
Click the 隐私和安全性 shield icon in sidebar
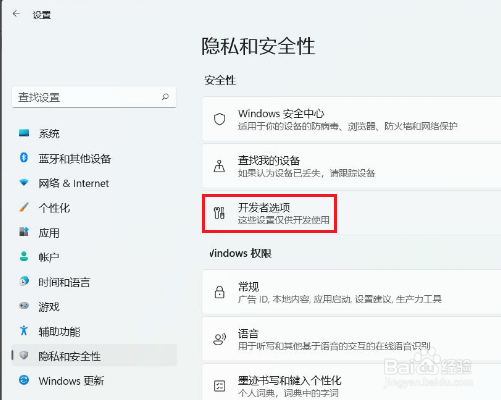24,355
